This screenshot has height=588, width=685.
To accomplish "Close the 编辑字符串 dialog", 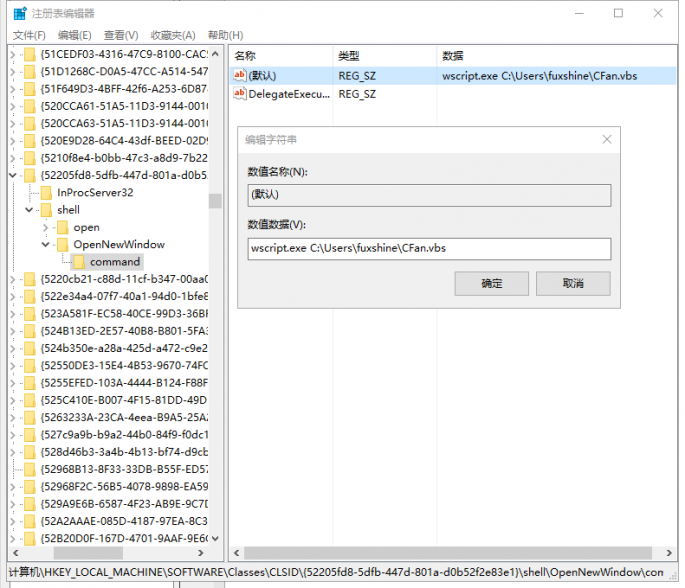I will 607,140.
